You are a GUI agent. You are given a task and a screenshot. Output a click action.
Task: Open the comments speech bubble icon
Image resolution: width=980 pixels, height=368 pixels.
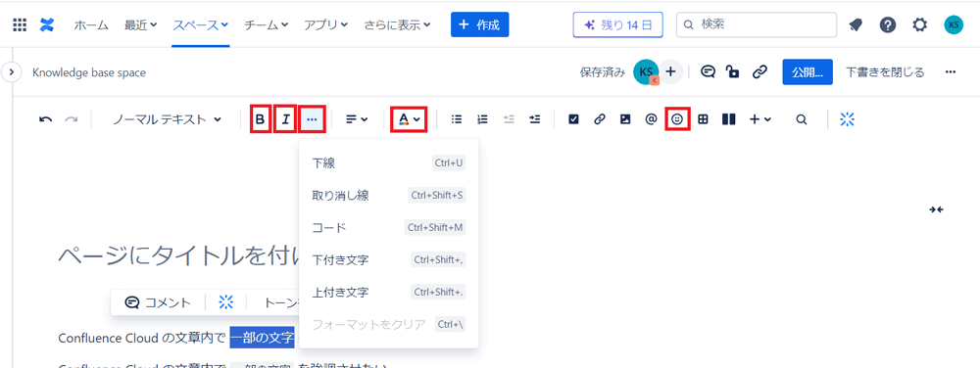[709, 72]
